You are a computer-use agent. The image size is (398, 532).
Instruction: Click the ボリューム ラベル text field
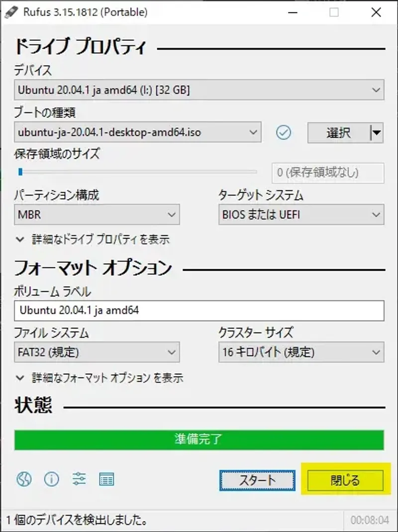tap(199, 311)
